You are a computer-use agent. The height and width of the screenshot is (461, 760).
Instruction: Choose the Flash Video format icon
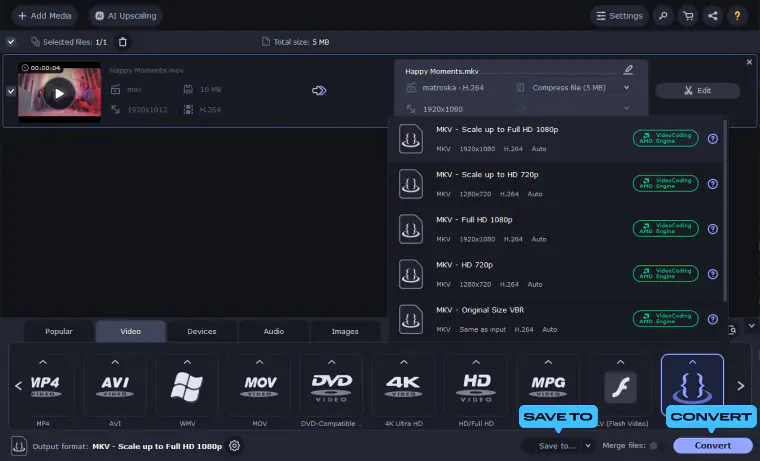(x=620, y=387)
